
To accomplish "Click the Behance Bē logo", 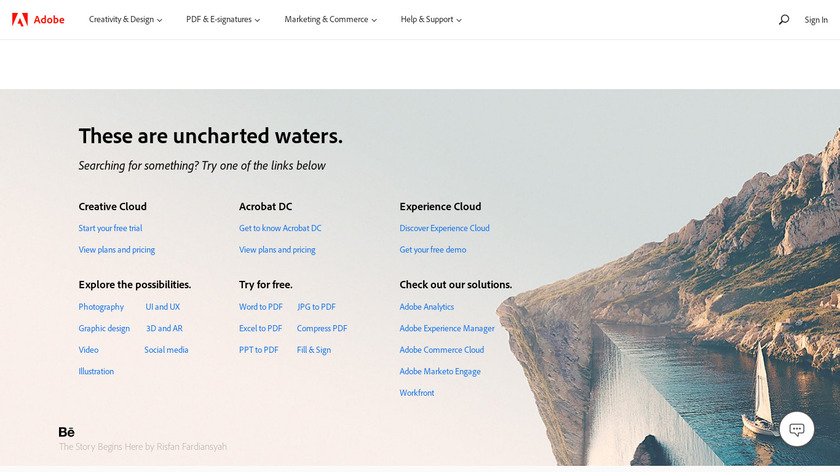I will pyautogui.click(x=67, y=432).
